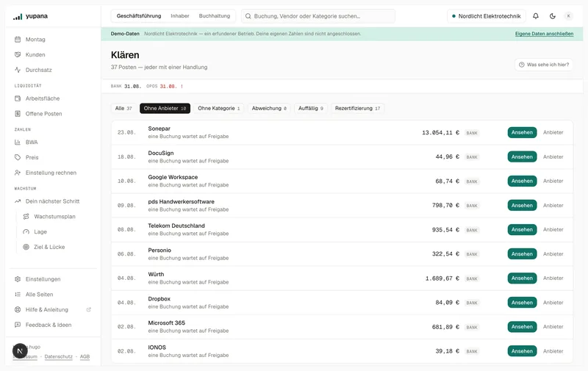Image resolution: width=588 pixels, height=371 pixels.
Task: Click the Hilfe & Anleitung lifebuoy icon
Action: 18,309
